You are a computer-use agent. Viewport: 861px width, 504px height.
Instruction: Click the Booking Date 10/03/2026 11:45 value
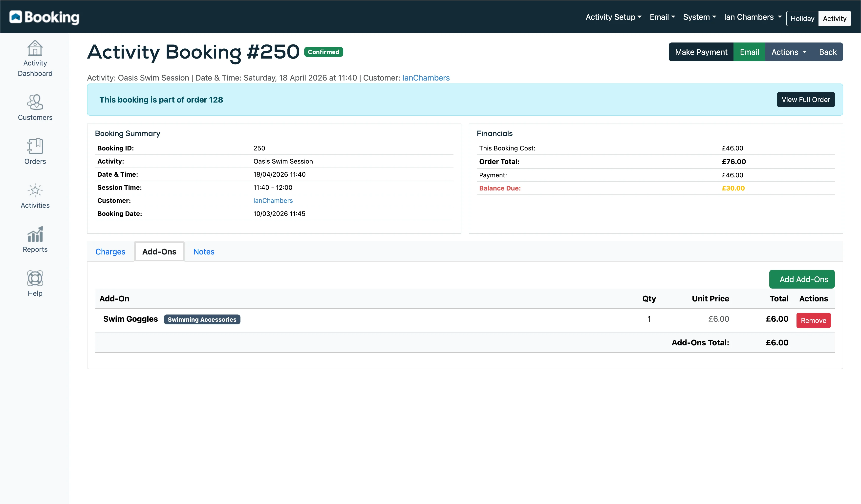tap(279, 214)
